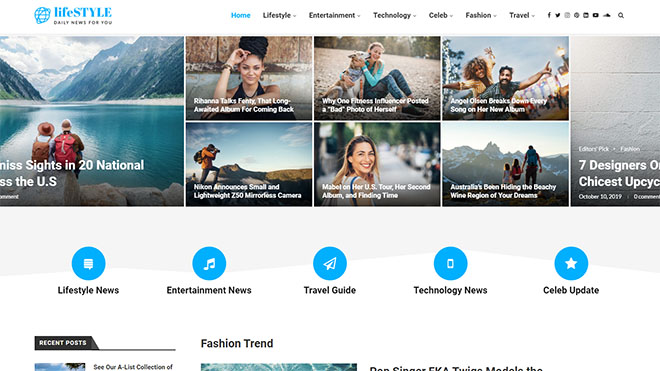Expand the Travel dropdown menu
Viewport: 660px width, 371px height.
coord(522,15)
